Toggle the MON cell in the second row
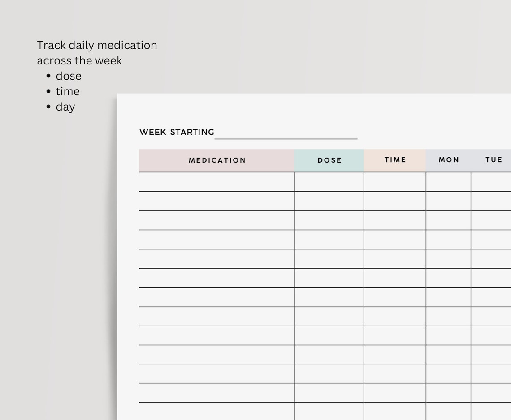Image resolution: width=511 pixels, height=420 pixels. tap(449, 201)
